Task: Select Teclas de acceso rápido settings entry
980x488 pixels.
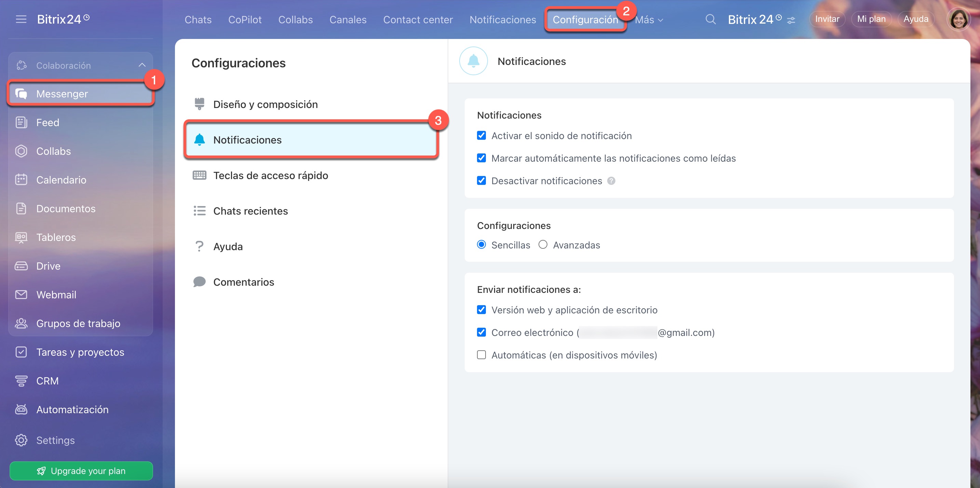Action: coord(311,175)
